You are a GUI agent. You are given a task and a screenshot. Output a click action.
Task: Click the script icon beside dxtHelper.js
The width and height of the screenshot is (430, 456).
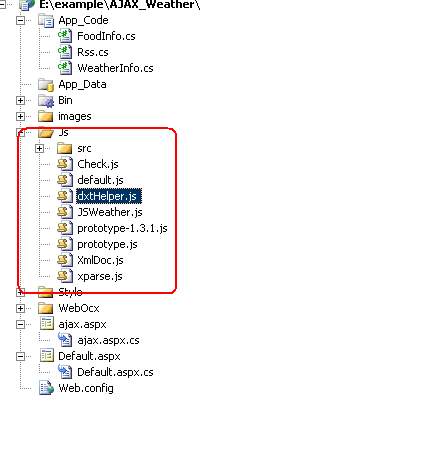[65, 196]
